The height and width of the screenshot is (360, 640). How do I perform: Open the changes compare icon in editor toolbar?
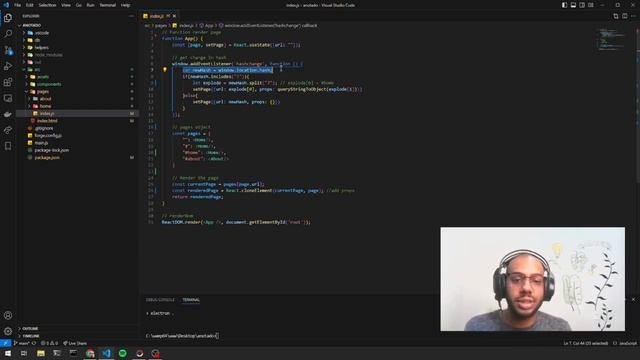[616, 16]
